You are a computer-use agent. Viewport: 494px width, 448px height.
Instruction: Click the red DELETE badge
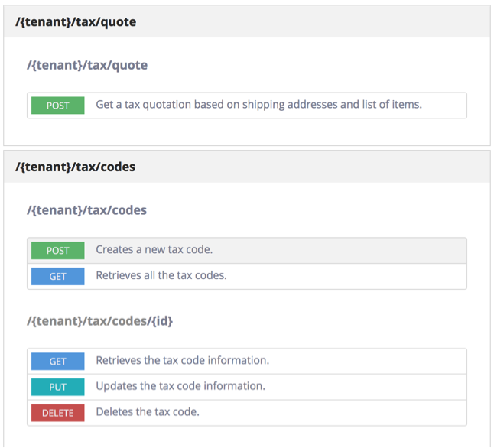57,413
